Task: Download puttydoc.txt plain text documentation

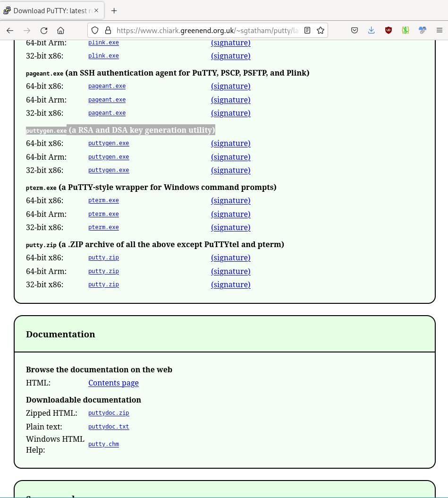Action: (x=109, y=427)
